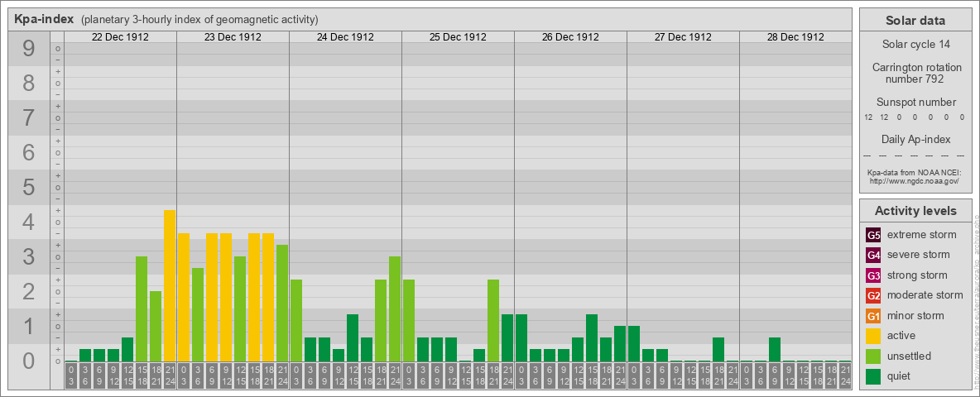Click the dark green quiet swatch
The image size is (980, 397).
click(873, 375)
